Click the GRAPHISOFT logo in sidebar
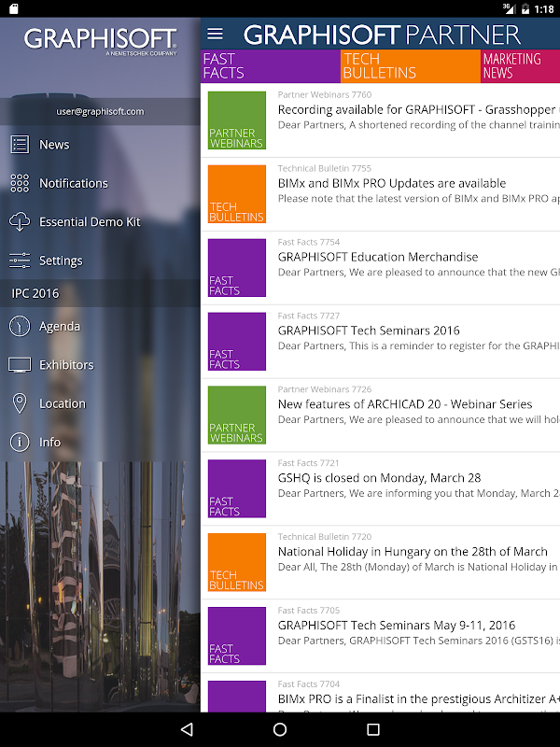Viewport: 560px width, 747px height. pyautogui.click(x=101, y=41)
